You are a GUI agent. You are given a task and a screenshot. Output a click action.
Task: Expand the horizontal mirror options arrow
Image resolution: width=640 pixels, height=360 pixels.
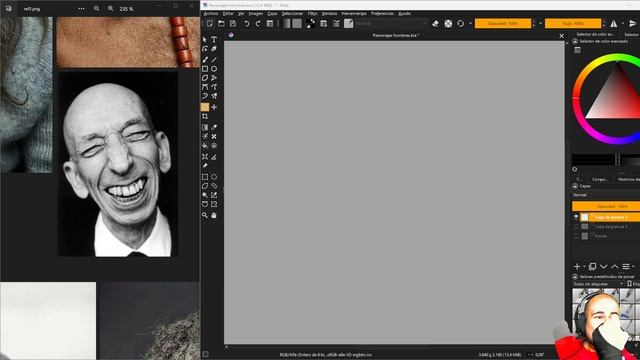pos(622,24)
